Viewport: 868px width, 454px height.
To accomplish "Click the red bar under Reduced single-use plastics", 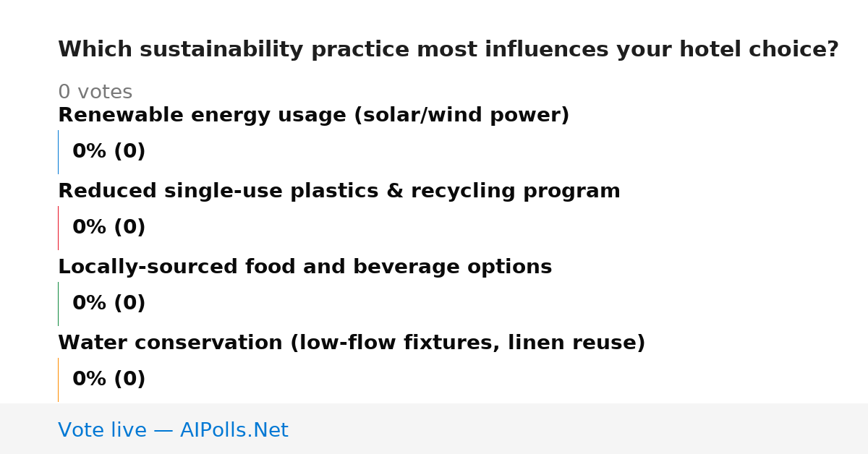I will (x=58, y=228).
